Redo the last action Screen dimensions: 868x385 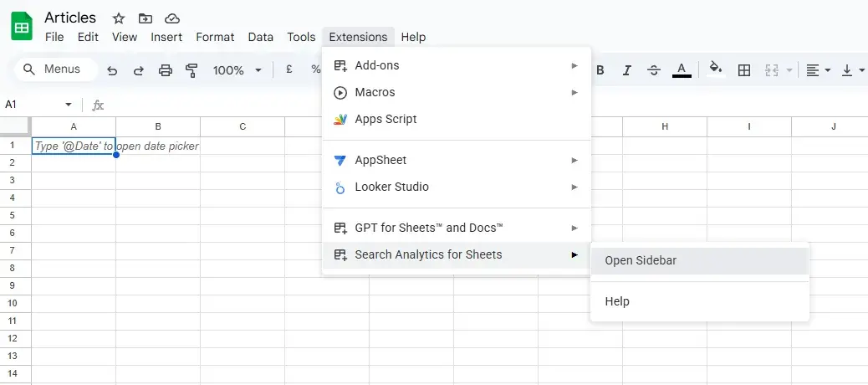(139, 70)
